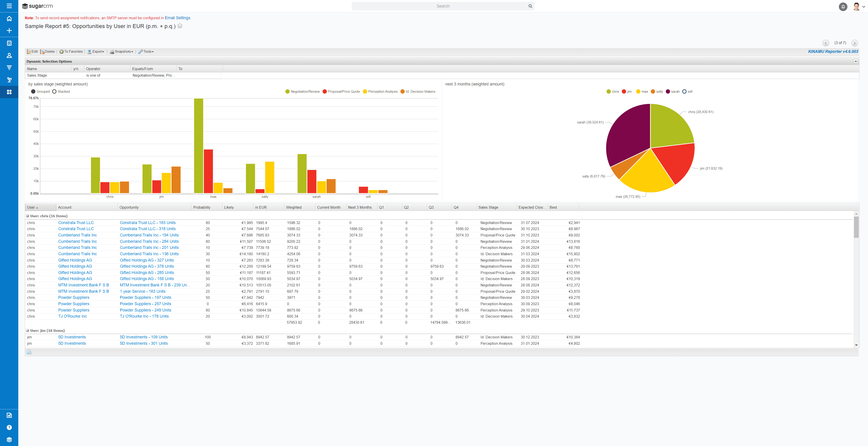Open the document icon in sidebar footer
Image resolution: width=868 pixels, height=446 pixels.
[x=9, y=415]
